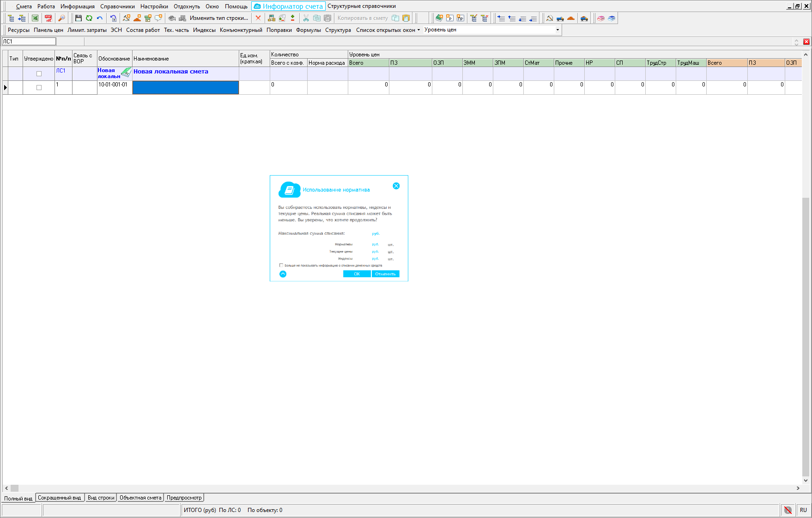
Task: Click the vertical scrollbar thumb on the right
Action: [806, 337]
